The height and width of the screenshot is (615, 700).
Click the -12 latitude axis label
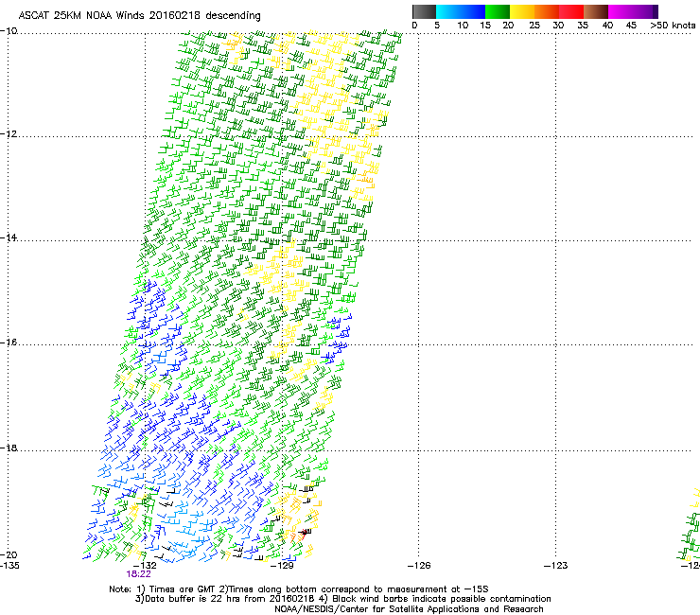9,134
